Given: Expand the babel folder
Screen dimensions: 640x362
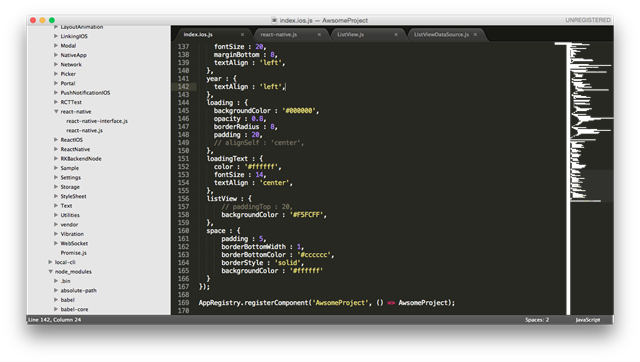Looking at the screenshot, I should point(56,300).
